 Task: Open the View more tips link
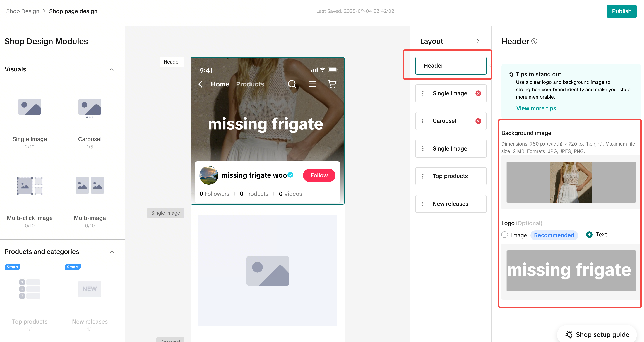536,108
